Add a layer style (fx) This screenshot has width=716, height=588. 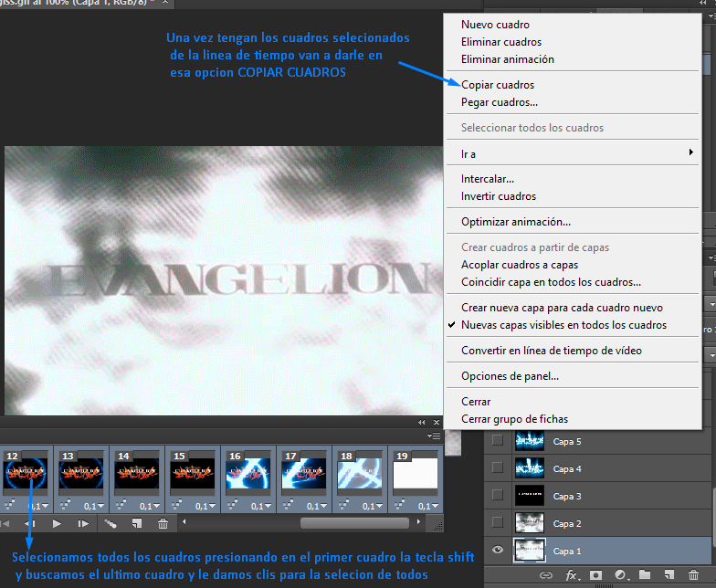coord(572,575)
